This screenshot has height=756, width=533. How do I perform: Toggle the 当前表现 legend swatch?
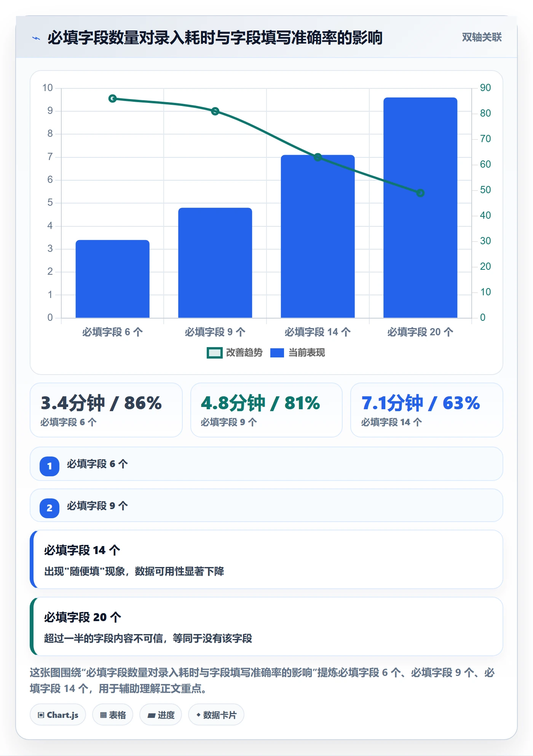[x=277, y=353]
